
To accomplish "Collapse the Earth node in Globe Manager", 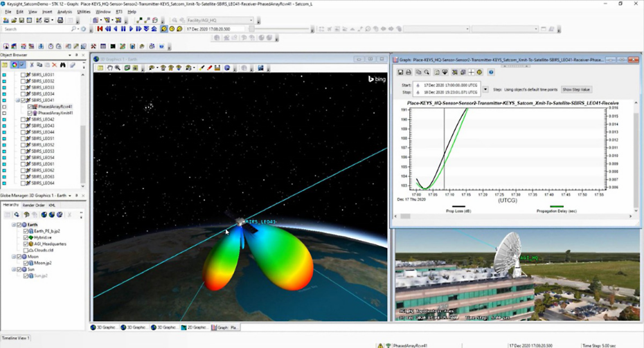I will pyautogui.click(x=14, y=225).
